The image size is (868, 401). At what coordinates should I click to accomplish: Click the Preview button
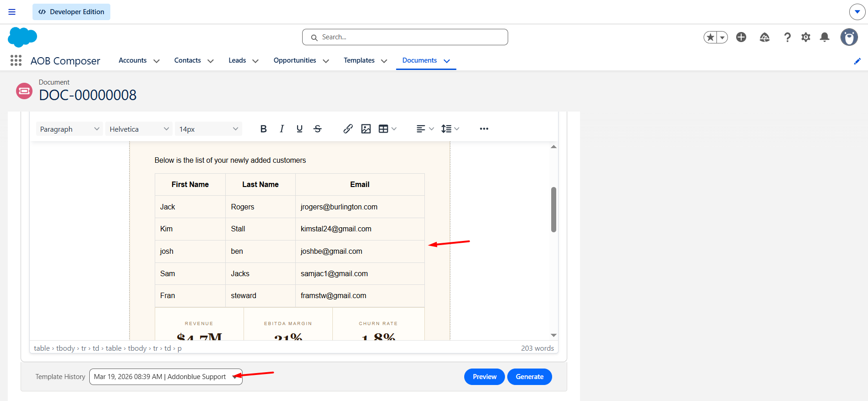point(484,377)
